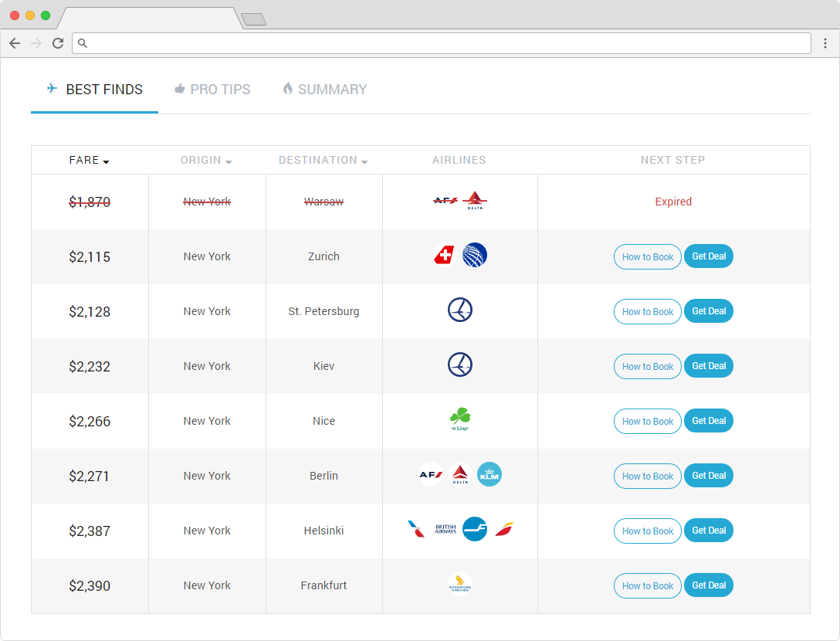This screenshot has height=641, width=840.
Task: Click the Singapore Airlines logo on Frankfurt row
Action: tap(459, 583)
